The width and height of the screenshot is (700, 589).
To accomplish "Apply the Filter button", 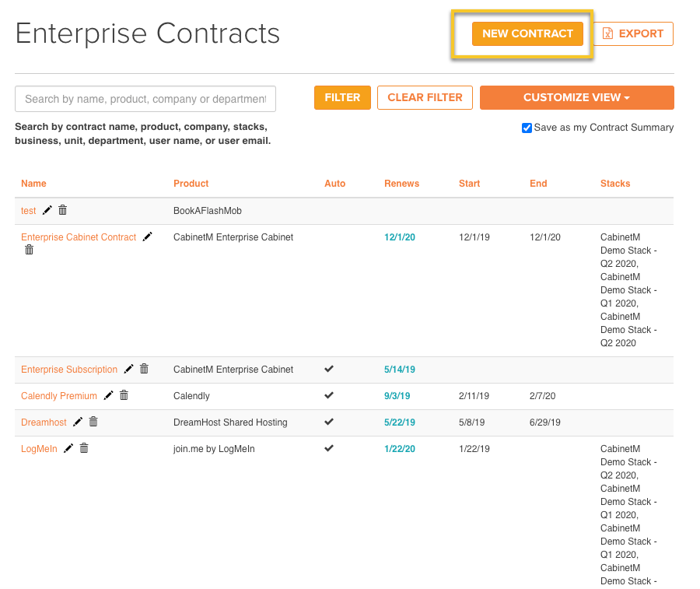I will point(342,97).
